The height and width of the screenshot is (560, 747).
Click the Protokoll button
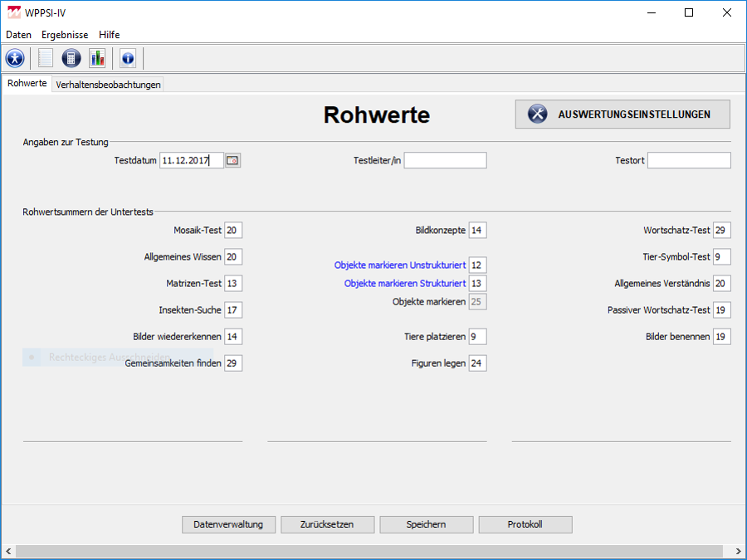[x=525, y=524]
